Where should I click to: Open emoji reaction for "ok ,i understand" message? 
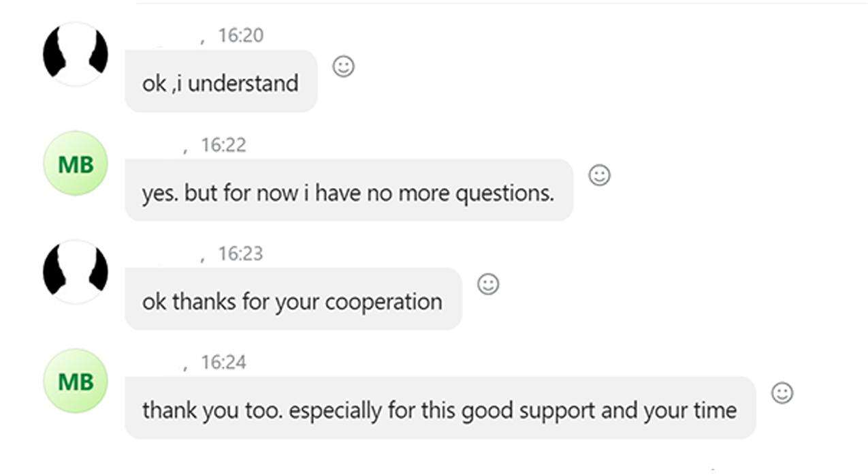tap(344, 66)
